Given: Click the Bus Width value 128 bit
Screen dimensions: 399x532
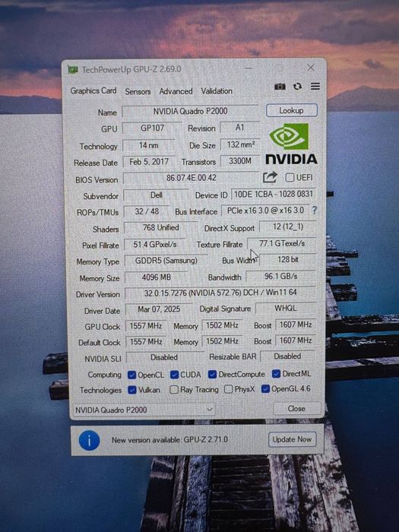Looking at the screenshot, I should click(x=288, y=260).
